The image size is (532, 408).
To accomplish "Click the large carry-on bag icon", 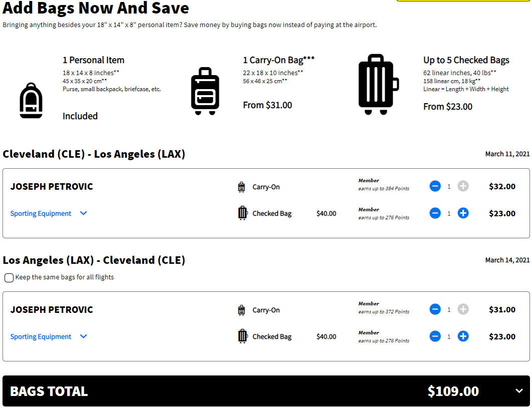I will pos(205,91).
